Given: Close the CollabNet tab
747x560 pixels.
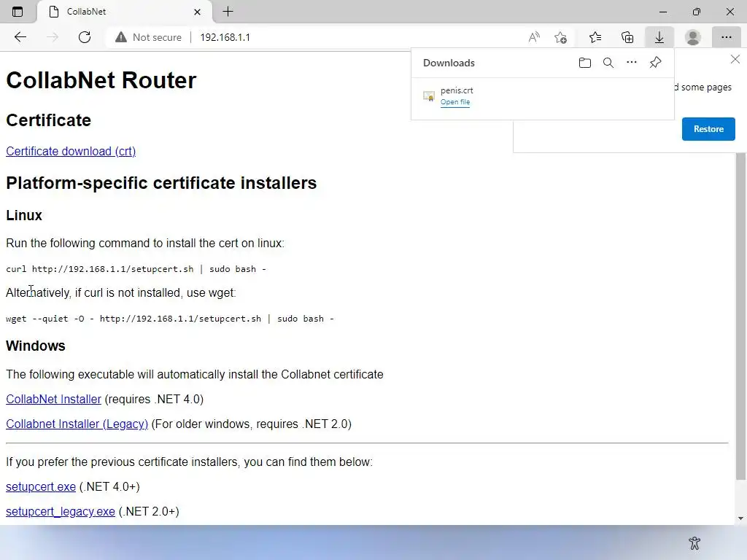Looking at the screenshot, I should tap(197, 12).
